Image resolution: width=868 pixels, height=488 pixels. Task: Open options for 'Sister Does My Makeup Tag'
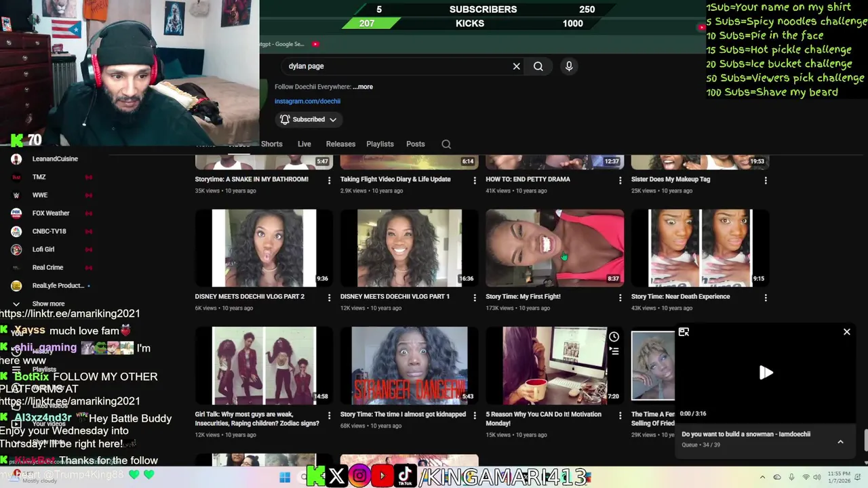point(766,180)
